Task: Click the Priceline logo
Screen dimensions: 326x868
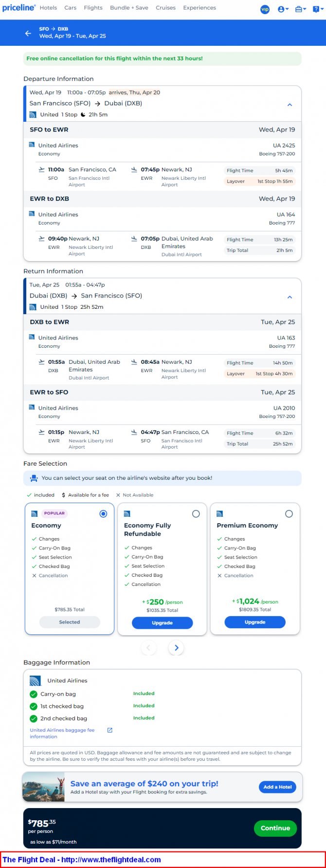Action: tap(19, 8)
